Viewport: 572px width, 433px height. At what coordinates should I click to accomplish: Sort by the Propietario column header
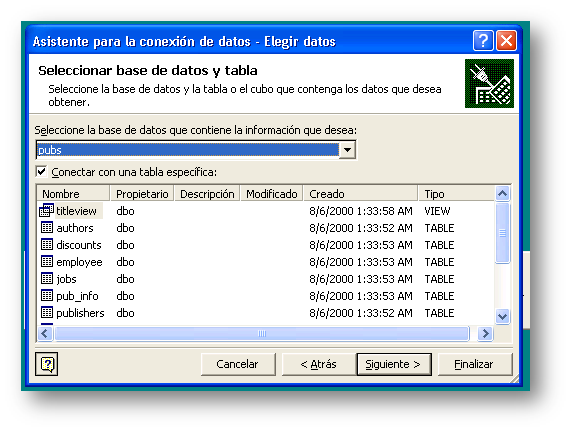click(142, 194)
